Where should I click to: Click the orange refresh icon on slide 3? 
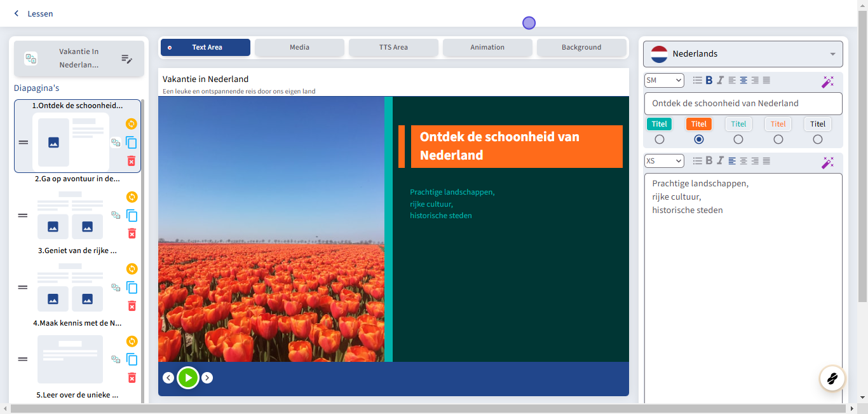point(132,269)
